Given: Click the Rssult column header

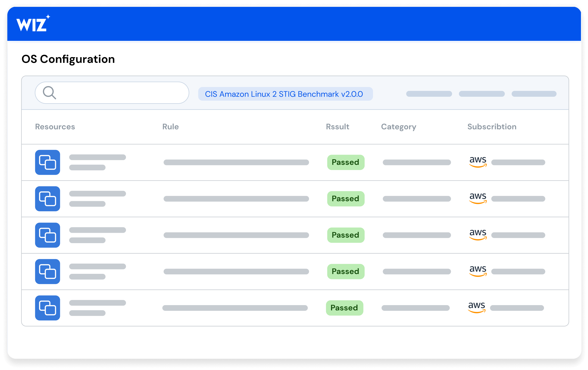Looking at the screenshot, I should click(337, 127).
